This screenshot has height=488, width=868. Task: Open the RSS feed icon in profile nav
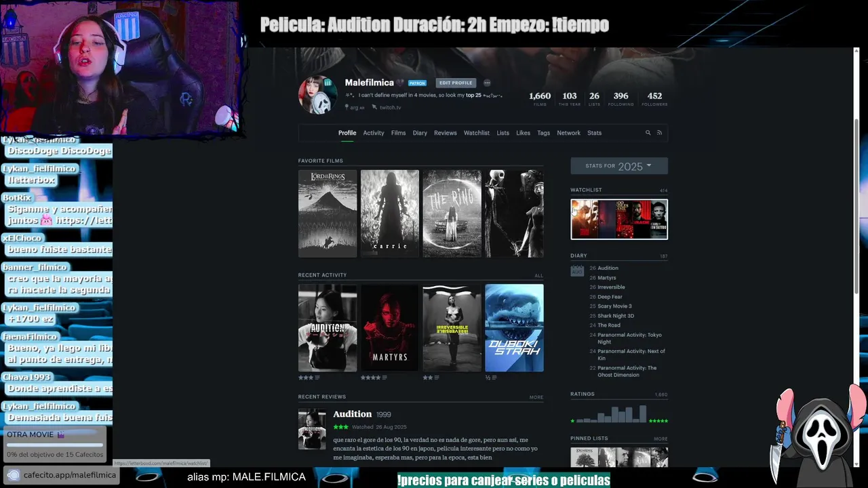point(659,133)
